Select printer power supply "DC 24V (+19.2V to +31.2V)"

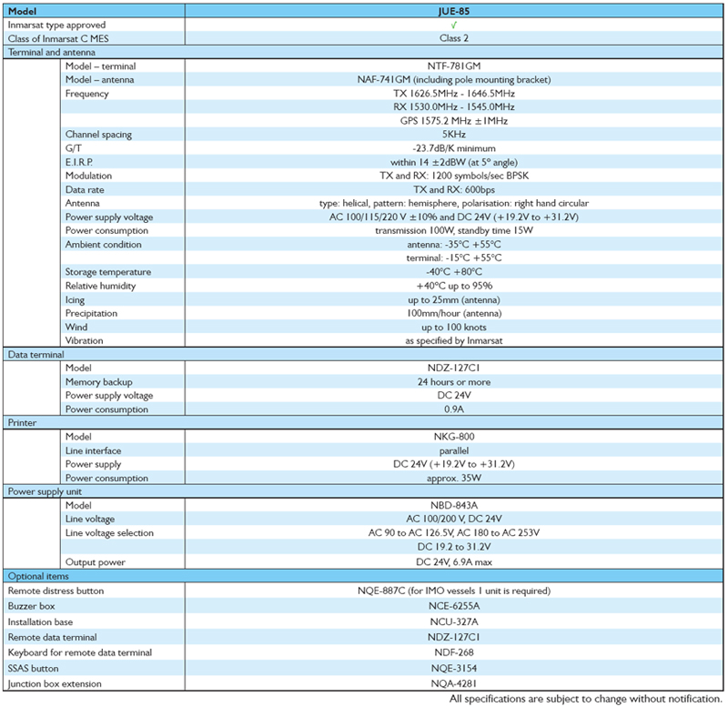[x=453, y=464]
